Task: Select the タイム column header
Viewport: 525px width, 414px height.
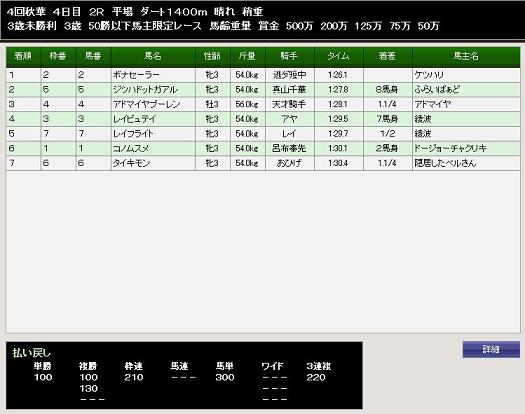Action: tap(339, 56)
